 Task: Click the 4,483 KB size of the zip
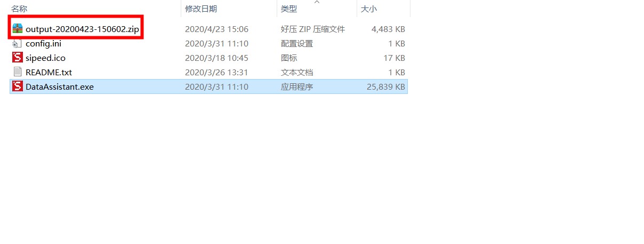click(388, 29)
